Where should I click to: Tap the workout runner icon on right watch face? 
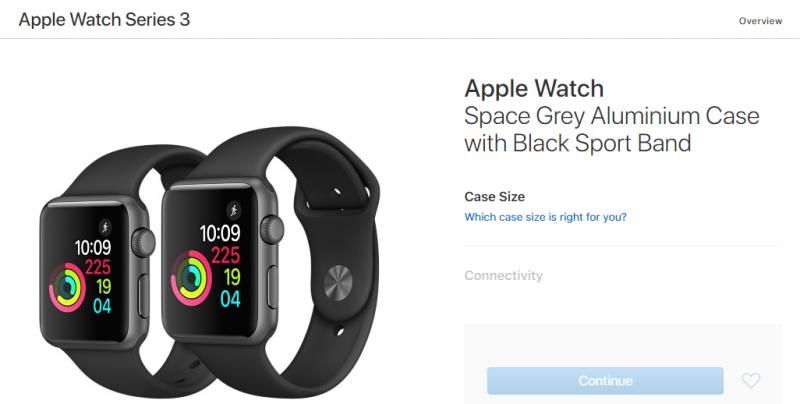(x=234, y=210)
